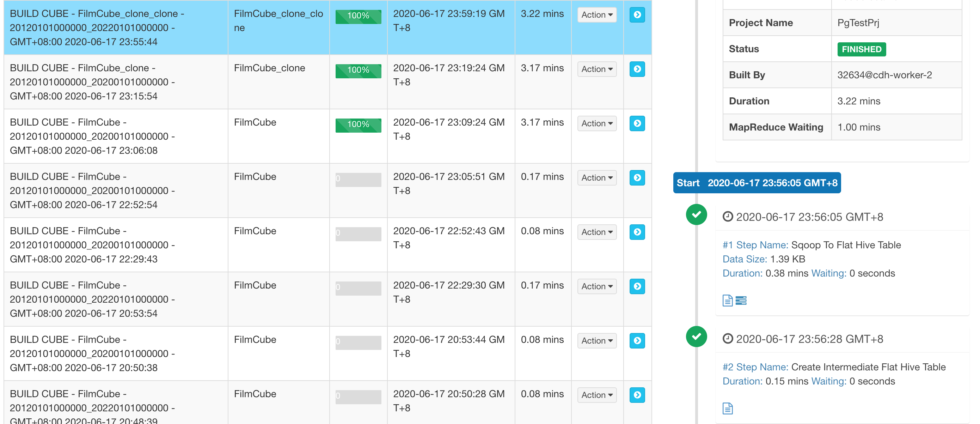The height and width of the screenshot is (424, 980).
Task: Open job detail arrow for FilmCube_clone_clone row
Action: (637, 15)
